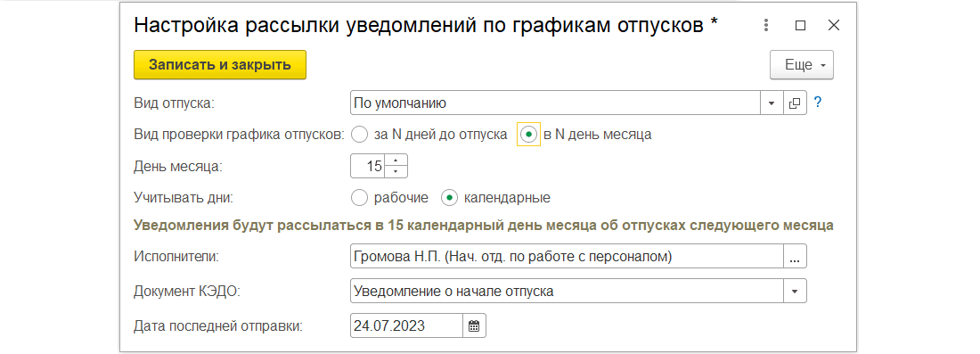Decrease День месяца with down arrow
980x354 pixels.
tap(396, 172)
